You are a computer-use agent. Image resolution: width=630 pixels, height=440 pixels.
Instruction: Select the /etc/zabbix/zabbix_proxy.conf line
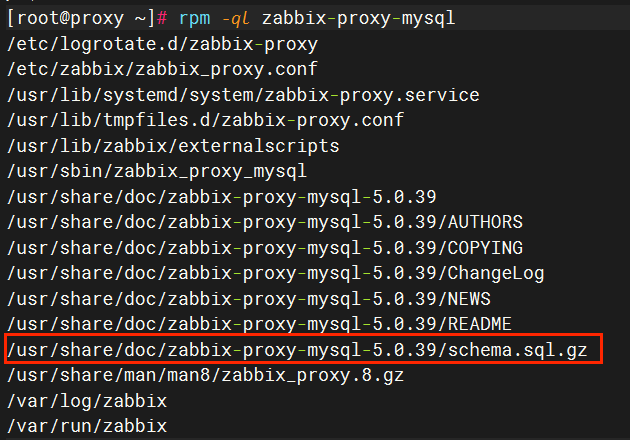tap(162, 70)
